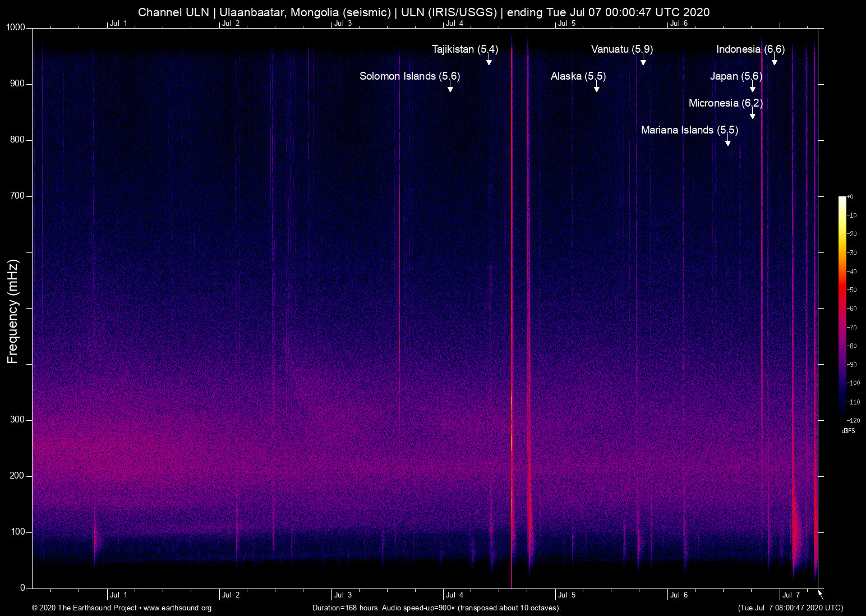Toggle the Indonesia (6.6) annotation label
Screen dimensions: 866x616
(750, 49)
